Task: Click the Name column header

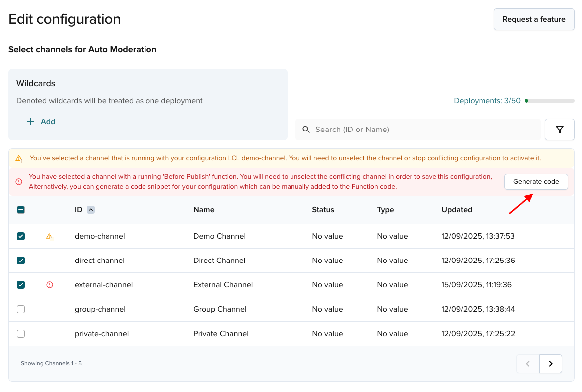Action: (x=204, y=210)
